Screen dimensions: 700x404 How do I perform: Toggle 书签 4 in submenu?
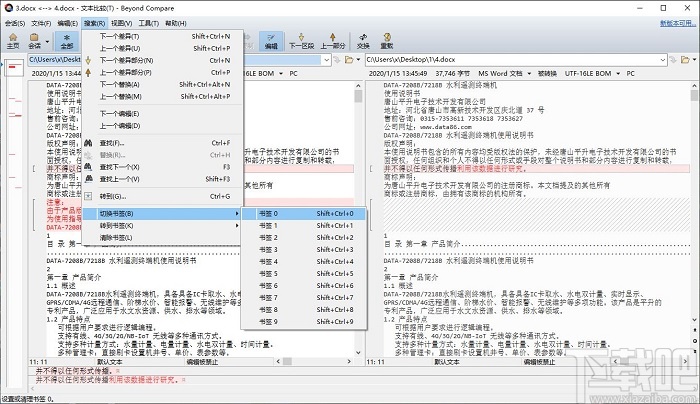pos(304,262)
